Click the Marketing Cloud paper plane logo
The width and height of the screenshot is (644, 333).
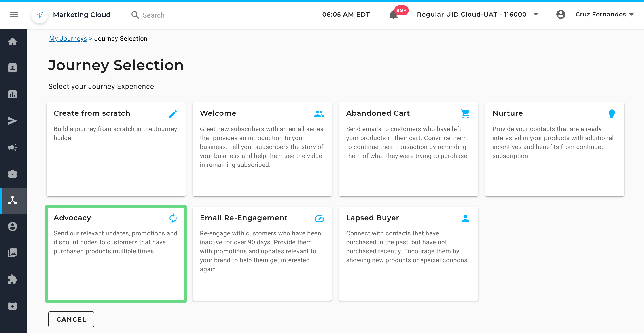point(40,15)
